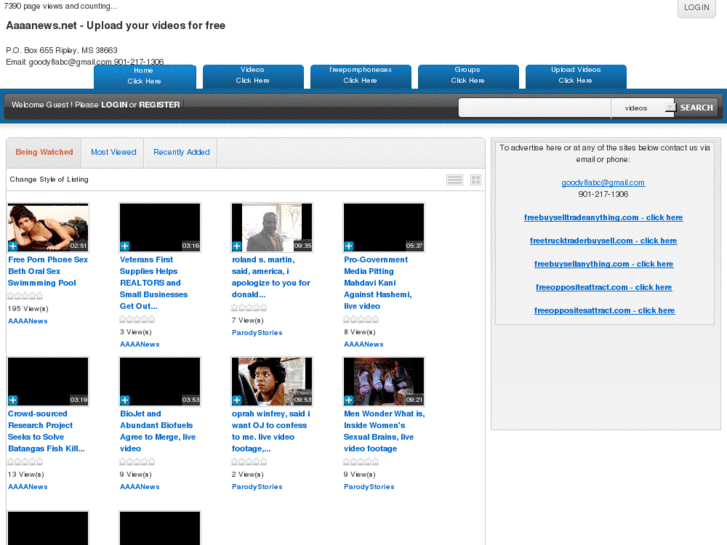Open roland s. martin apologize video title
Image resolution: width=727 pixels, height=545 pixels.
coord(271,277)
